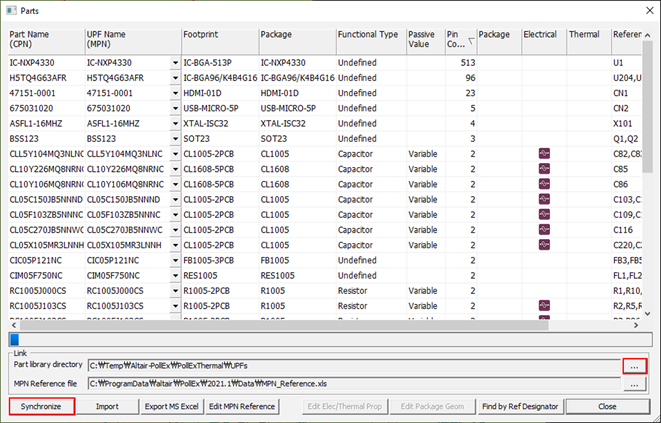
Task: Click electrical icon for RC1005J103CS resistor
Action: pyautogui.click(x=543, y=304)
